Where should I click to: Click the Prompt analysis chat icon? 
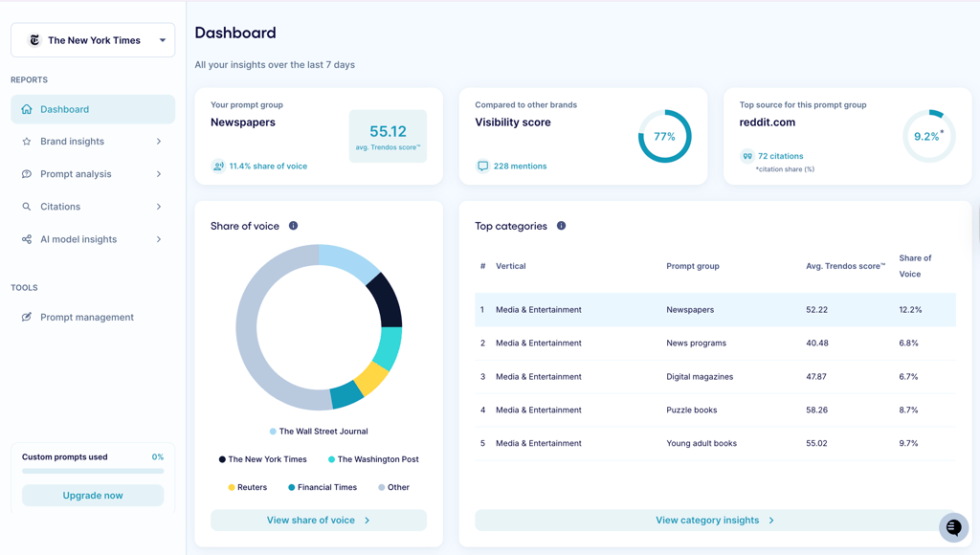26,174
